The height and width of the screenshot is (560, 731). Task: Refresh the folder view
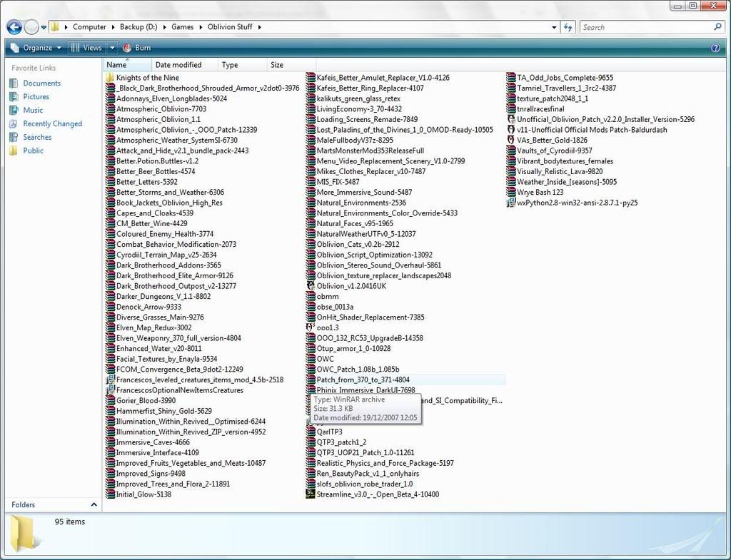pos(568,27)
